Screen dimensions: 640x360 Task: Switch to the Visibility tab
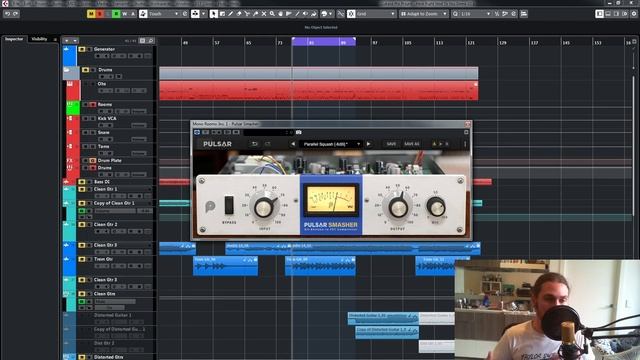click(40, 39)
